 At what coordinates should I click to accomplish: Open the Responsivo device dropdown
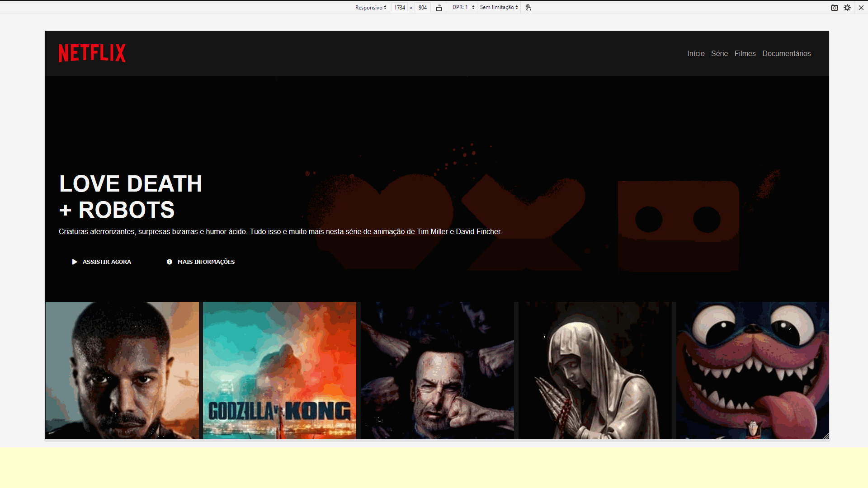[x=370, y=8]
